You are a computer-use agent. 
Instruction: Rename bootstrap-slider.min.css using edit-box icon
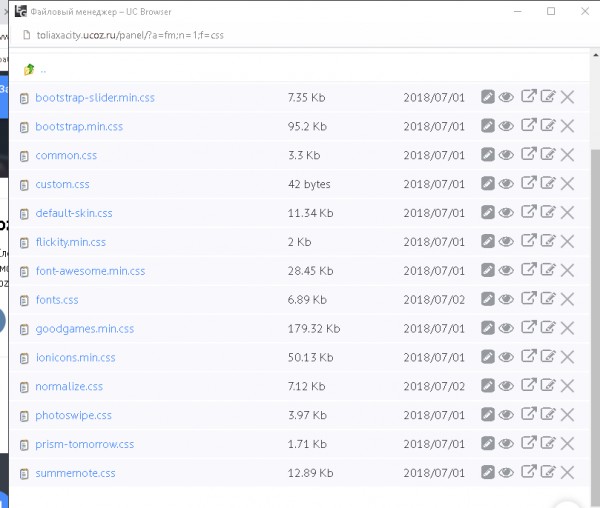pyautogui.click(x=548, y=96)
